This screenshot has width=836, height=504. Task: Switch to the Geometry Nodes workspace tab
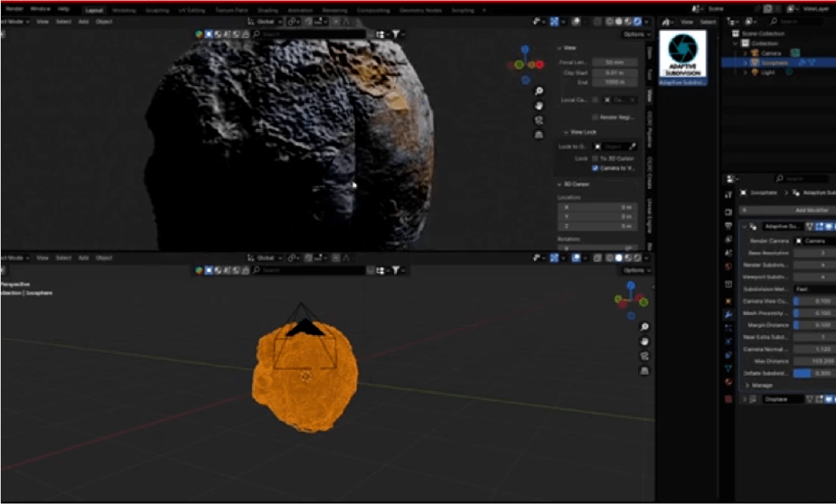point(420,10)
